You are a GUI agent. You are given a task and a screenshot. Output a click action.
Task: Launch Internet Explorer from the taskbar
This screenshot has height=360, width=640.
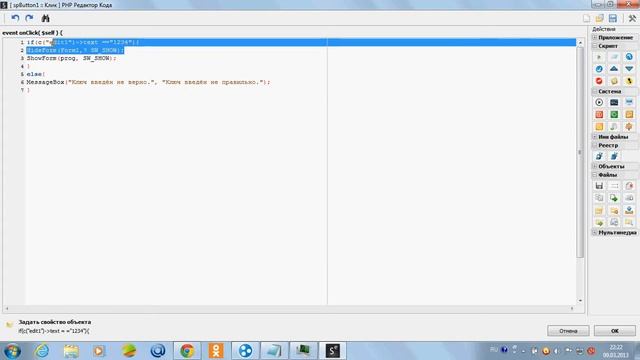point(42,351)
